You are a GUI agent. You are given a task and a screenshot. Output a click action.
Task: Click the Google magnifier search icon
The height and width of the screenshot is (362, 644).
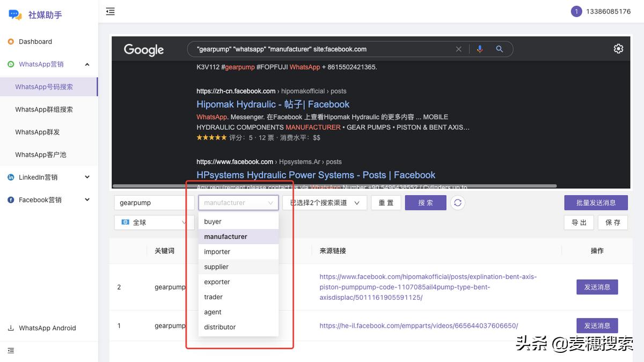click(499, 49)
